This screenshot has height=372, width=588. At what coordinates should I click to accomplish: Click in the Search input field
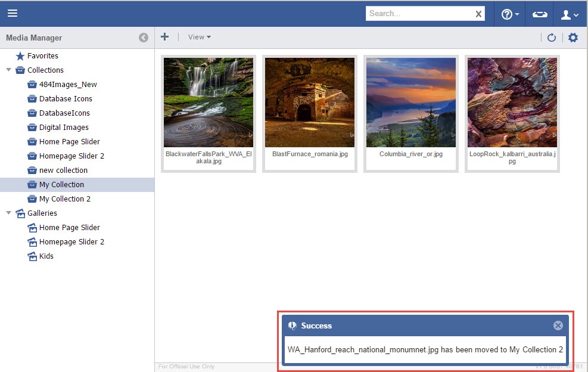click(x=420, y=14)
